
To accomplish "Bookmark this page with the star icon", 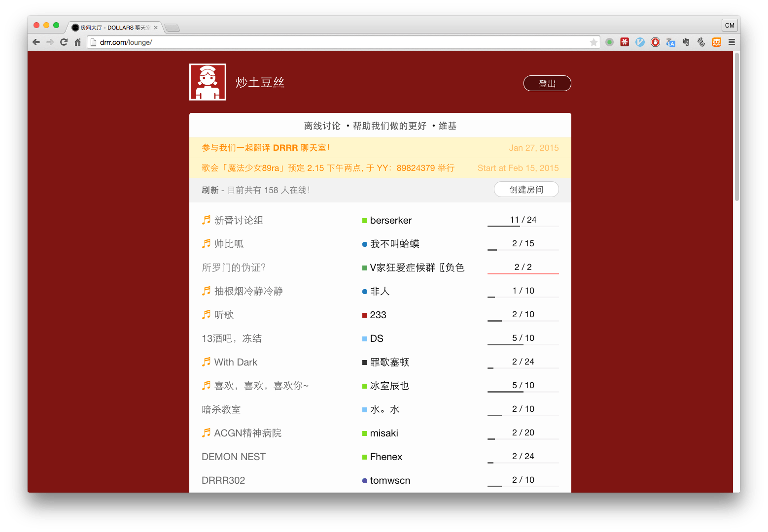I will 593,42.
